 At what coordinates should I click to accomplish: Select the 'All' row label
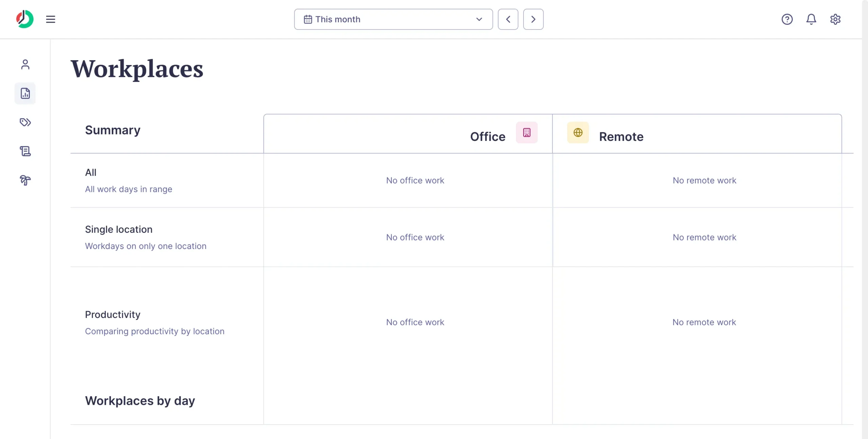tap(91, 172)
